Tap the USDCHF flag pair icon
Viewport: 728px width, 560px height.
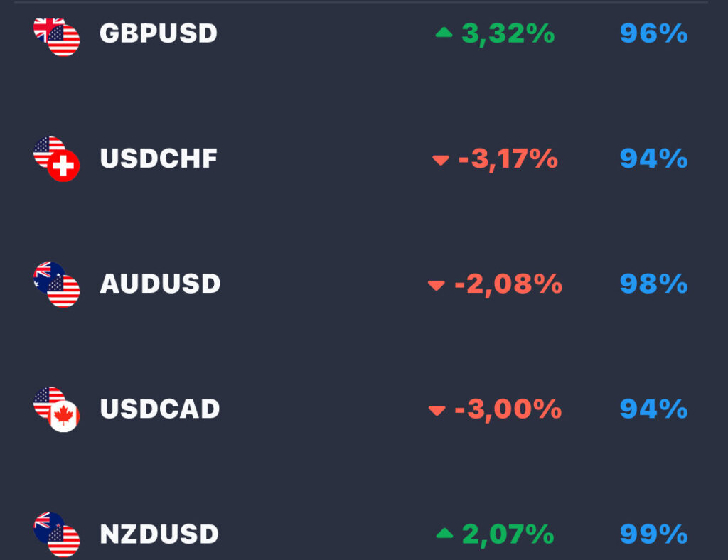tap(57, 158)
